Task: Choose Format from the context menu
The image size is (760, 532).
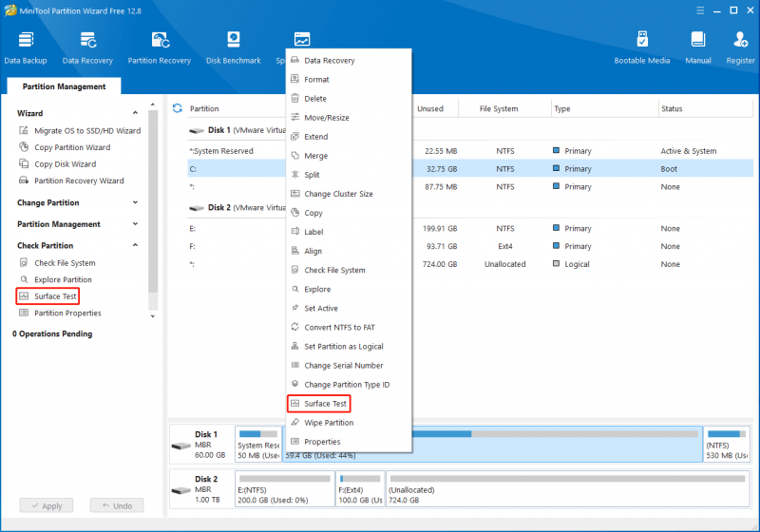Action: [349, 79]
